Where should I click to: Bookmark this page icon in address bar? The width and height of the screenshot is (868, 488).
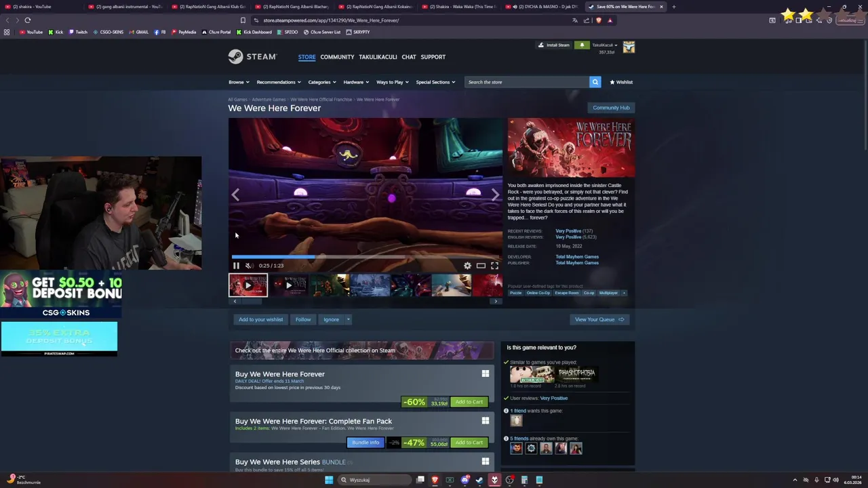coord(243,20)
